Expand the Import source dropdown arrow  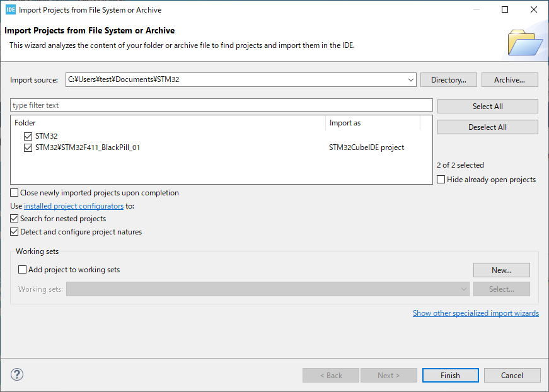(x=411, y=80)
